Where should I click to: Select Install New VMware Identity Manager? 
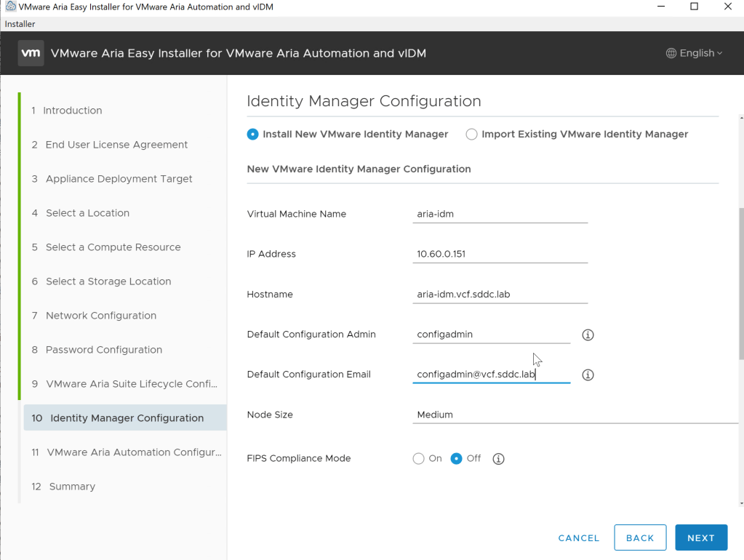coord(253,134)
